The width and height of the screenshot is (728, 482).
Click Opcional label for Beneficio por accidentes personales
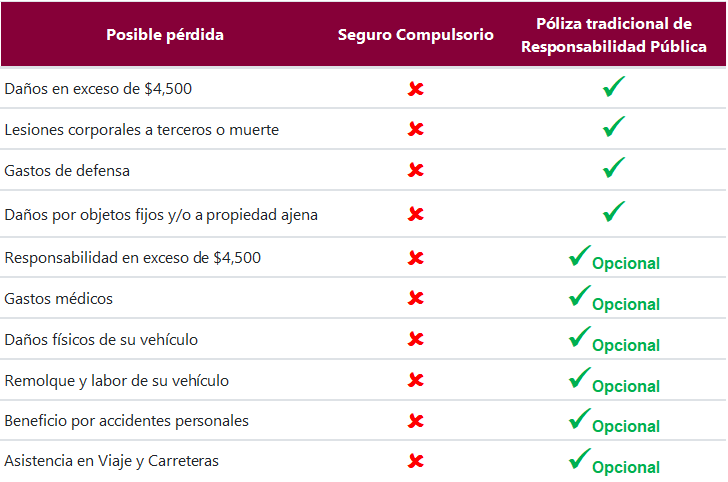(x=626, y=426)
